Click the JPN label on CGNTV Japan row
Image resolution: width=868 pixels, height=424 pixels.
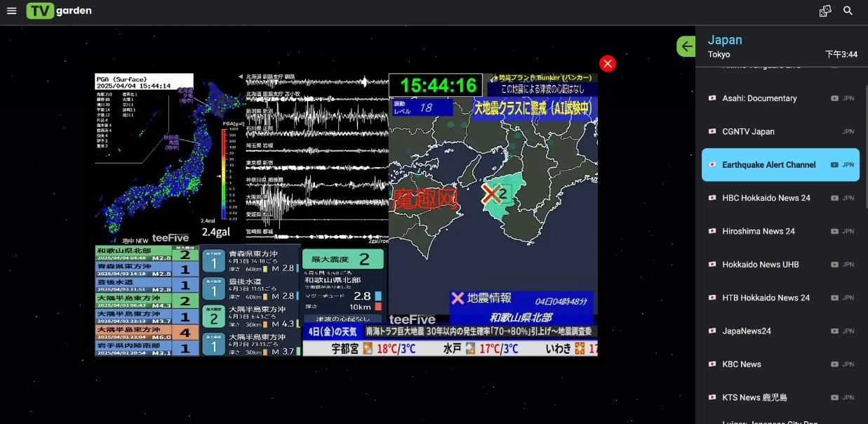pyautogui.click(x=848, y=131)
